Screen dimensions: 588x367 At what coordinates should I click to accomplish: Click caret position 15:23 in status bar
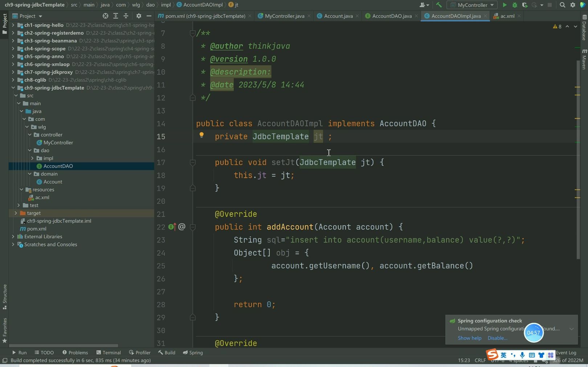[x=464, y=360]
